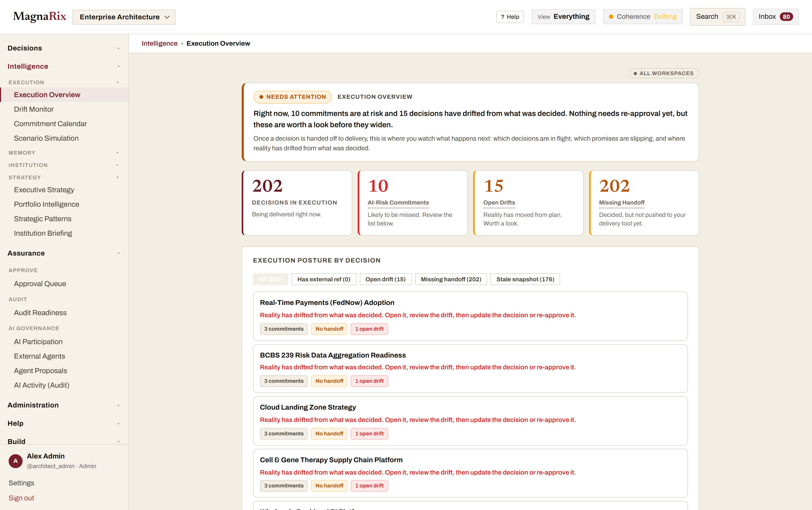The image size is (812, 510).
Task: Click the Alex Admin avatar circle
Action: [16, 461]
